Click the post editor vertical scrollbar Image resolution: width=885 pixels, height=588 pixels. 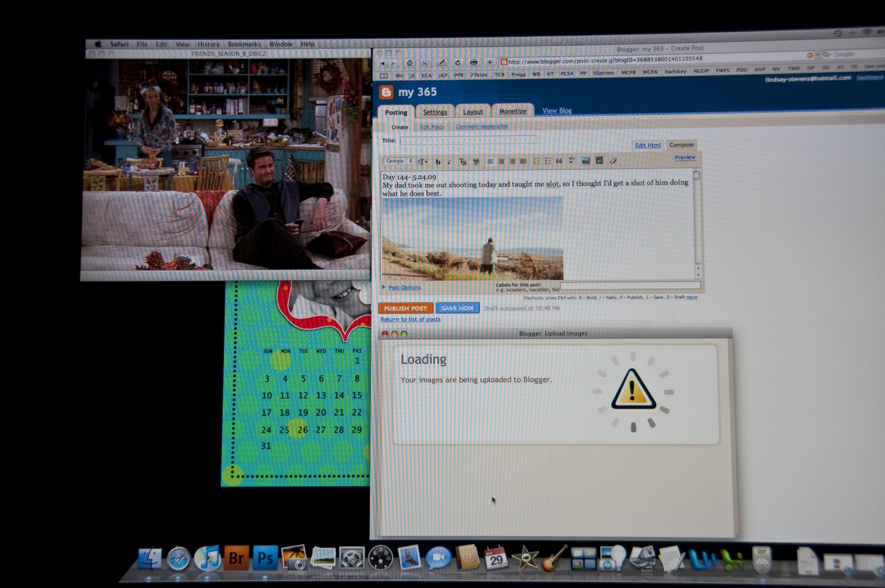tap(697, 225)
